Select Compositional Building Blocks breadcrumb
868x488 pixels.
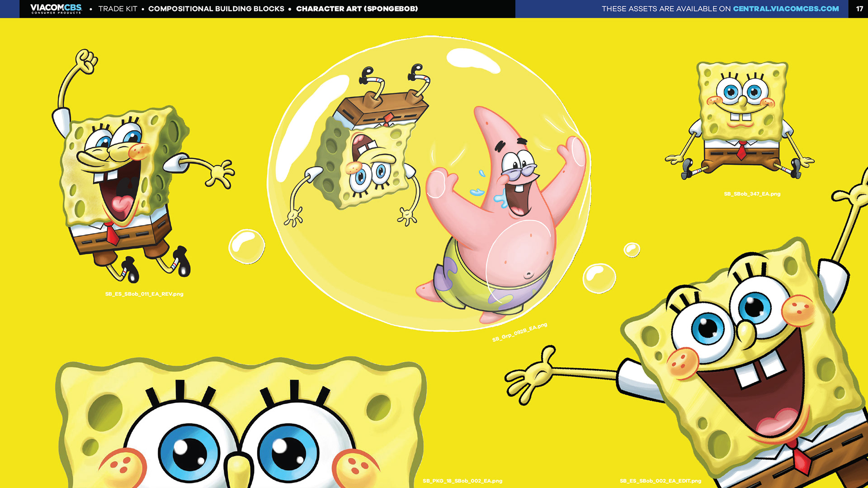coord(216,9)
